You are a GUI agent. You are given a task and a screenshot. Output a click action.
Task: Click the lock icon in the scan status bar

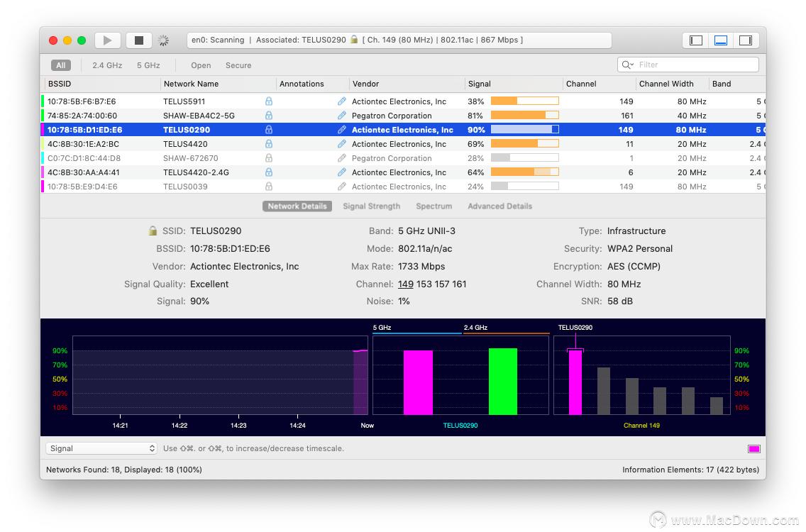[353, 39]
